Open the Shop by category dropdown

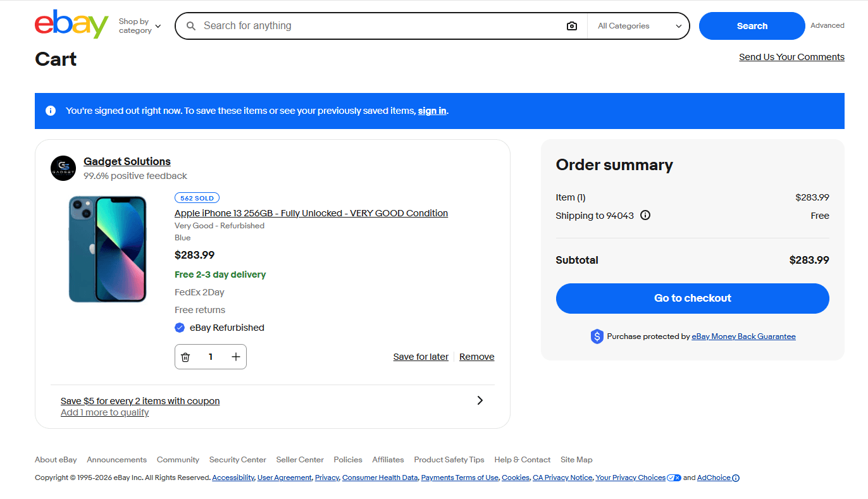pos(140,26)
